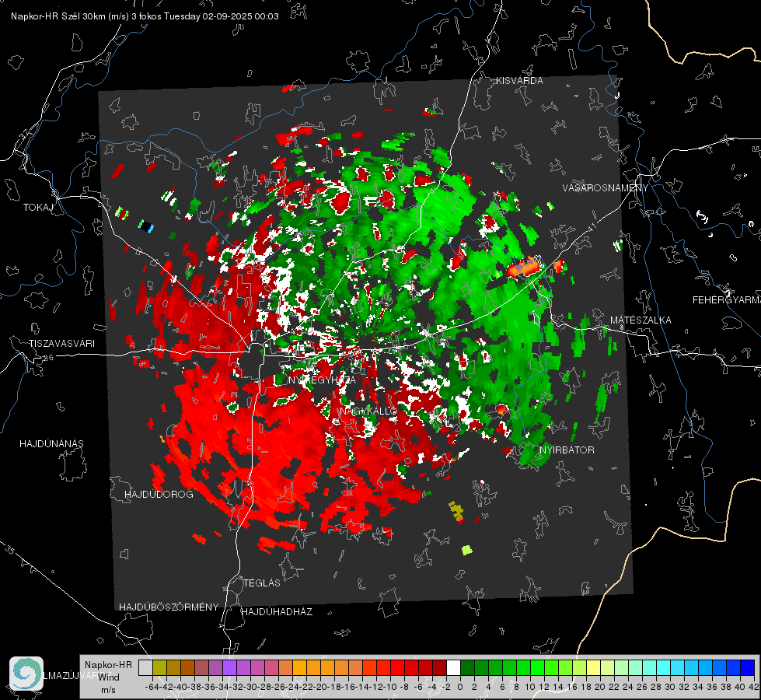This screenshot has width=761, height=700.
Task: Click the radar title text with date
Action: (145, 16)
